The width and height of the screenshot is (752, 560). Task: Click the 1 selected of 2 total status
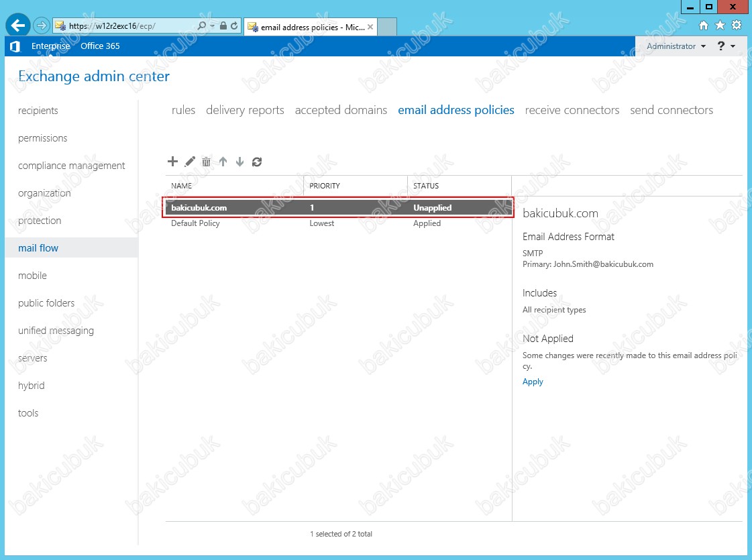pyautogui.click(x=341, y=534)
